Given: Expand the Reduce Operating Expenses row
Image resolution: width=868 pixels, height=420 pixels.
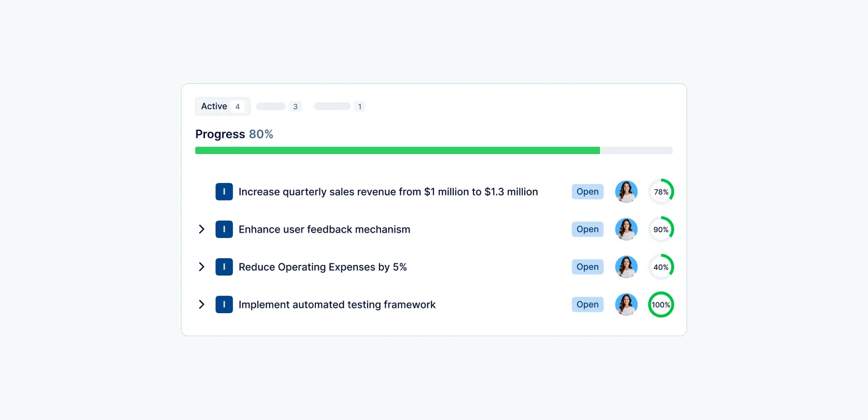Looking at the screenshot, I should click(202, 267).
